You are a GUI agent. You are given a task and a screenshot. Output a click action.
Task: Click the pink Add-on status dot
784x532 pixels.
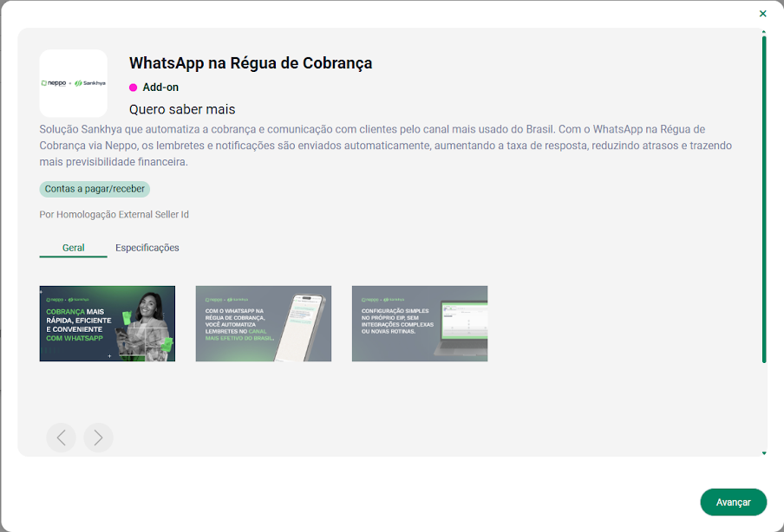point(133,88)
